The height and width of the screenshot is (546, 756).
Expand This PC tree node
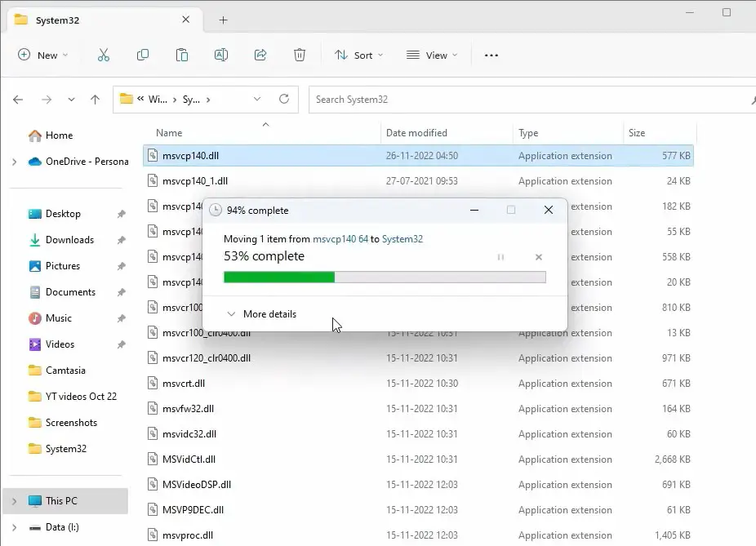(x=15, y=501)
